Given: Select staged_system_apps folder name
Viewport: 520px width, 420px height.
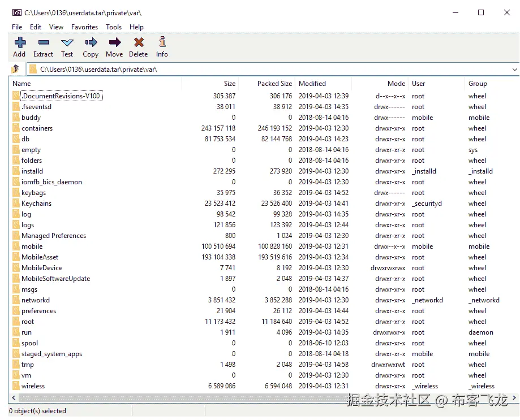Looking at the screenshot, I should click(51, 354).
